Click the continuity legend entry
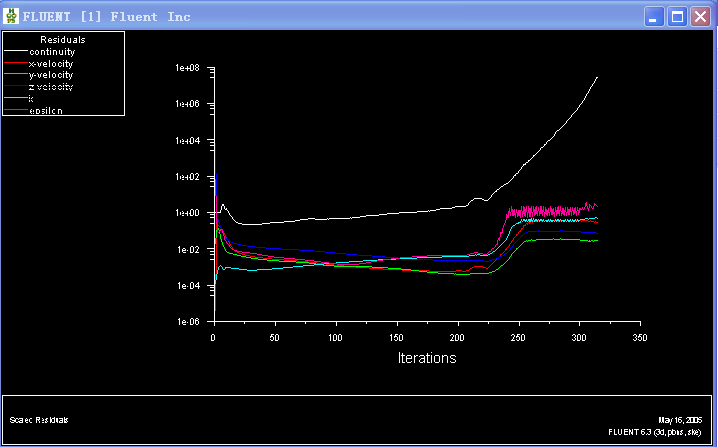 (51, 52)
